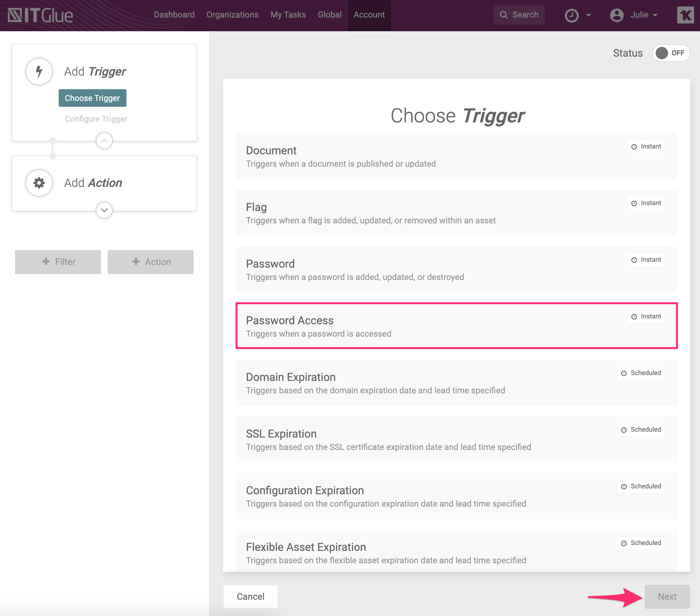Click the gear Add Action icon
Screen dimensions: 700x616
click(39, 183)
